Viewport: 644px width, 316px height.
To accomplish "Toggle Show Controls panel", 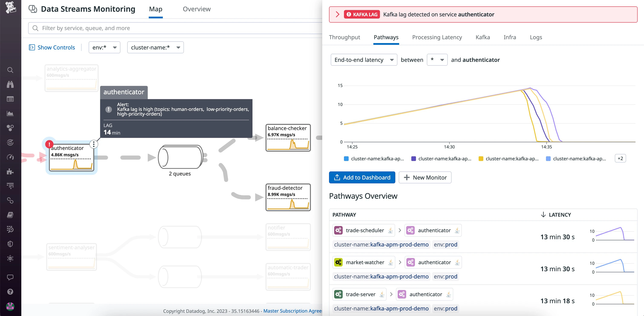I will pyautogui.click(x=52, y=47).
